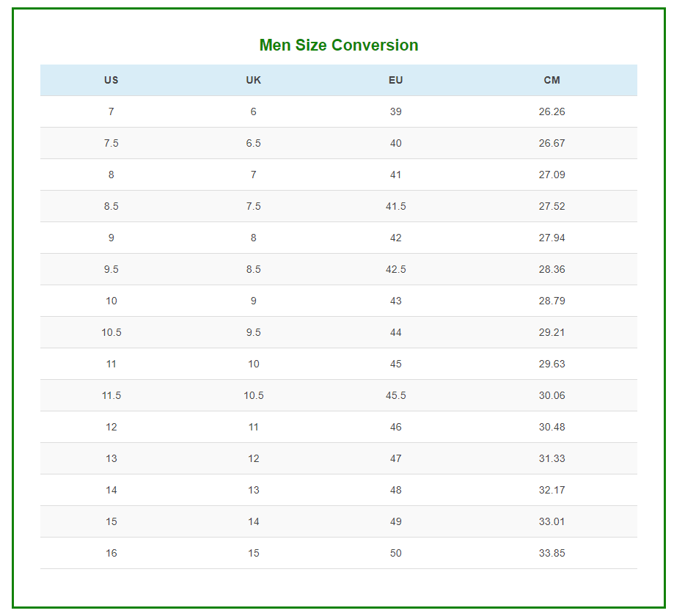Screen dimensions: 674x616
Task: Click the 27.94 centimeter value
Action: (x=552, y=238)
